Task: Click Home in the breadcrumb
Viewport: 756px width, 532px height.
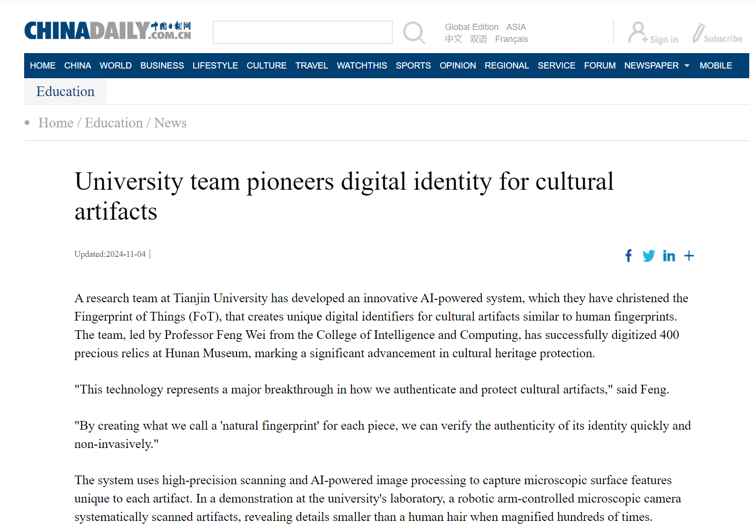Action: 56,123
